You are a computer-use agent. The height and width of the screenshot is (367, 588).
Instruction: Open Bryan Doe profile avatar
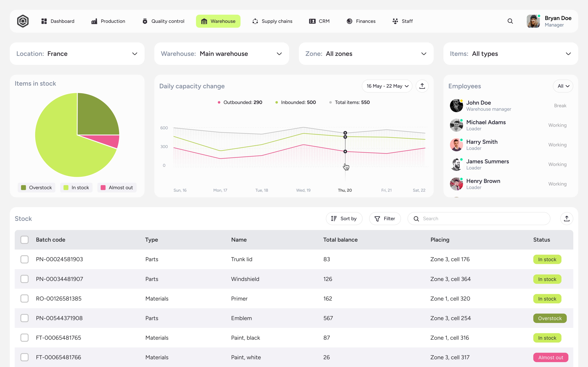533,21
